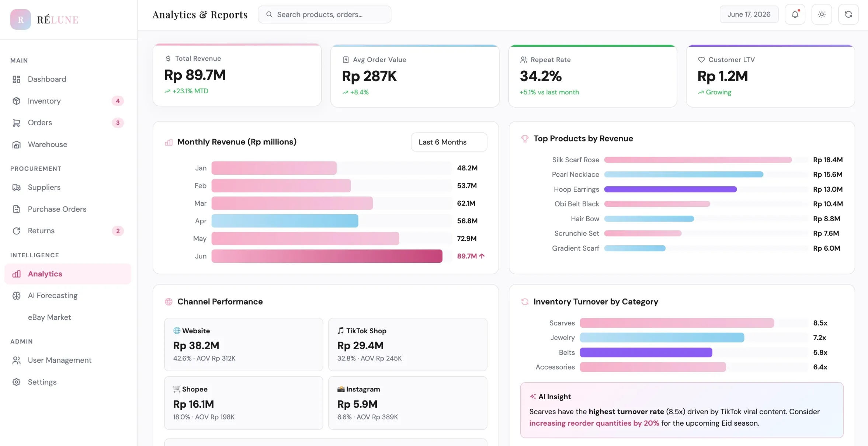
Task: Click the Inventory box icon
Action: tap(16, 101)
